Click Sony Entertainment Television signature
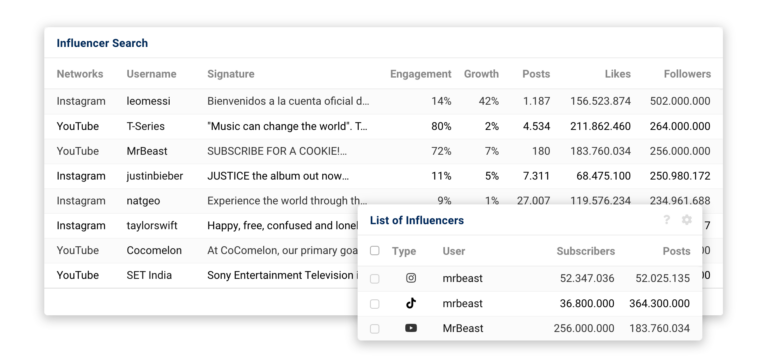This screenshot has height=363, width=768. click(282, 275)
